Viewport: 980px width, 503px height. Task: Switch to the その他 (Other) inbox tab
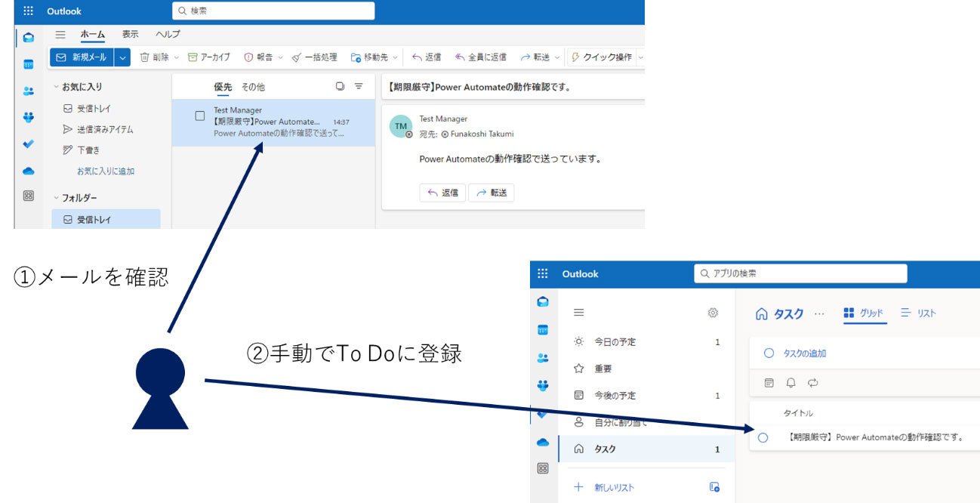coord(253,87)
